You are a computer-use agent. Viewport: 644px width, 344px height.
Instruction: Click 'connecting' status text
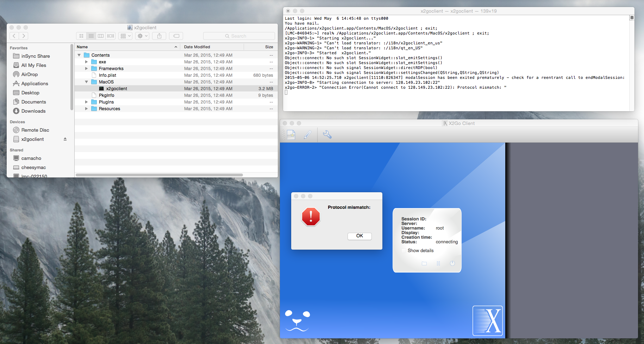pos(447,242)
